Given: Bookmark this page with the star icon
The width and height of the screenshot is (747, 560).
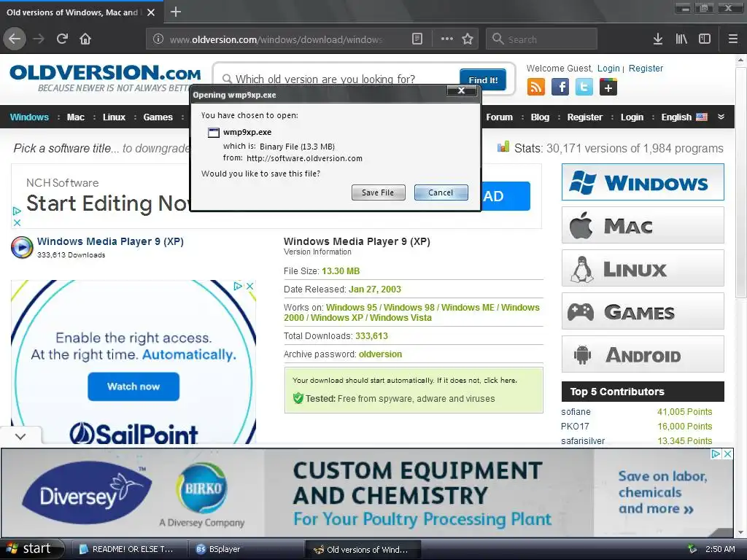Looking at the screenshot, I should coord(468,39).
